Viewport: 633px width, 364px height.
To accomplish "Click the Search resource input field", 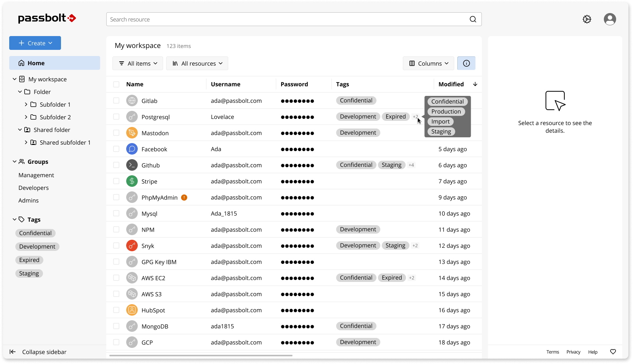I will click(x=294, y=19).
